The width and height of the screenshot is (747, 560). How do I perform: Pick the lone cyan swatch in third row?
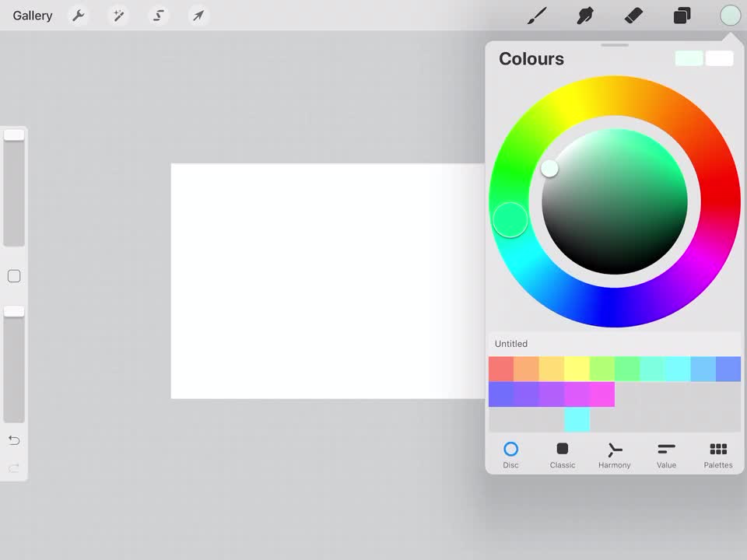pyautogui.click(x=577, y=419)
